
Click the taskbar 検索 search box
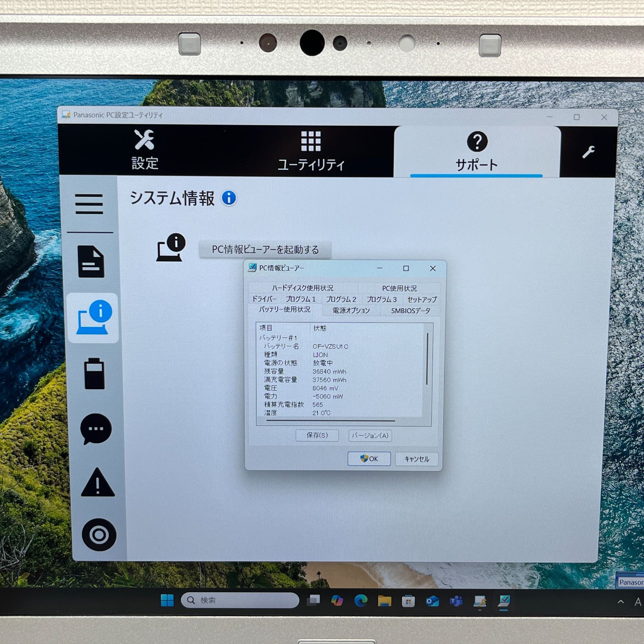tap(240, 600)
